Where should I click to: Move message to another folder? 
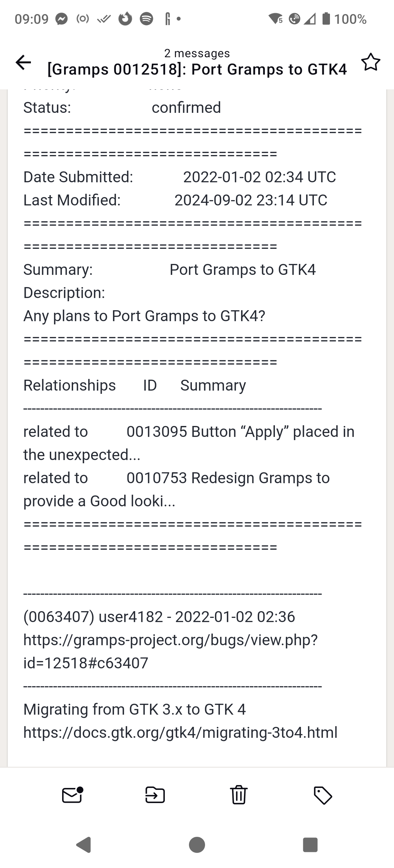click(155, 795)
